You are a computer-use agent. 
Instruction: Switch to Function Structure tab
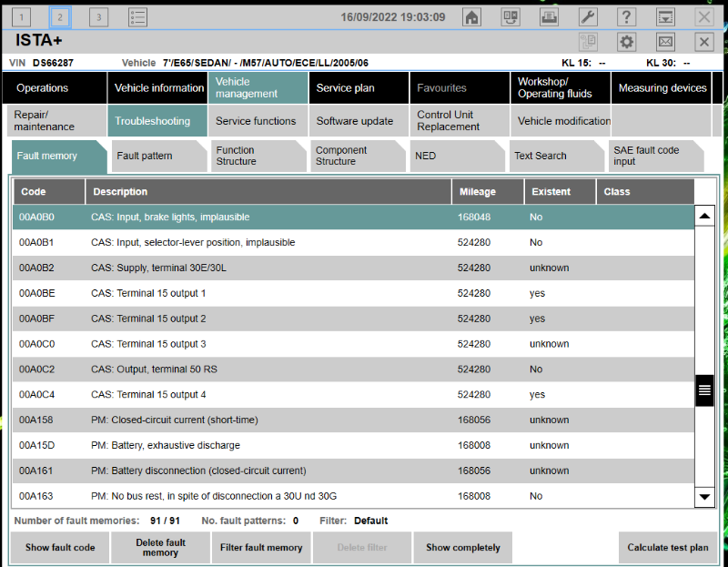258,156
